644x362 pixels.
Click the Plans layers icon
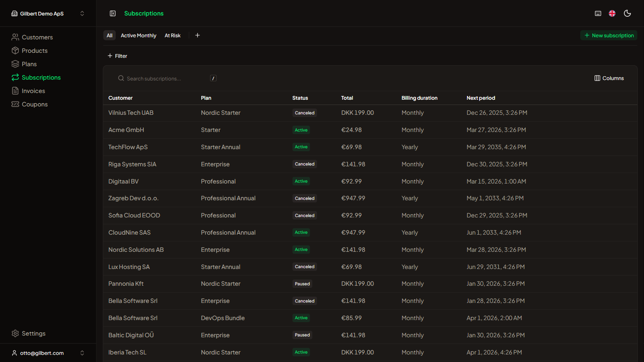pos(15,64)
